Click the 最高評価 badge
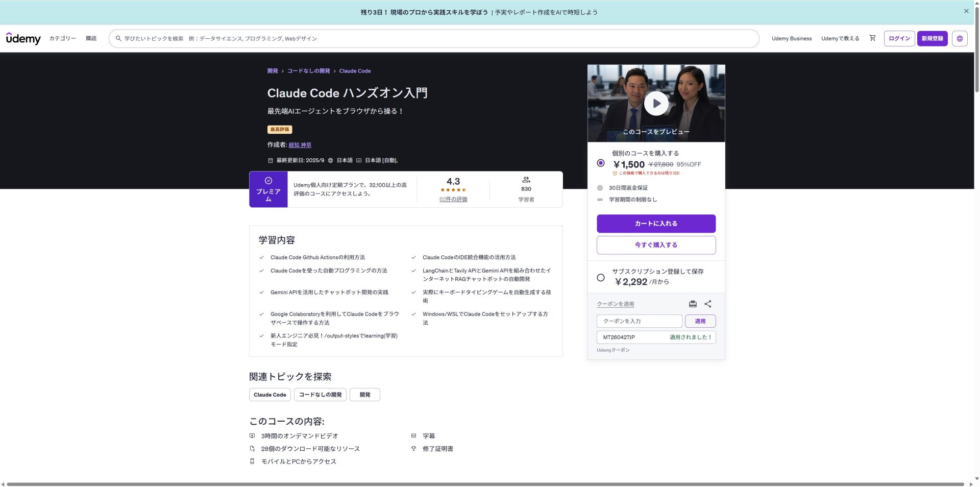The height and width of the screenshot is (487, 980). pos(280,130)
